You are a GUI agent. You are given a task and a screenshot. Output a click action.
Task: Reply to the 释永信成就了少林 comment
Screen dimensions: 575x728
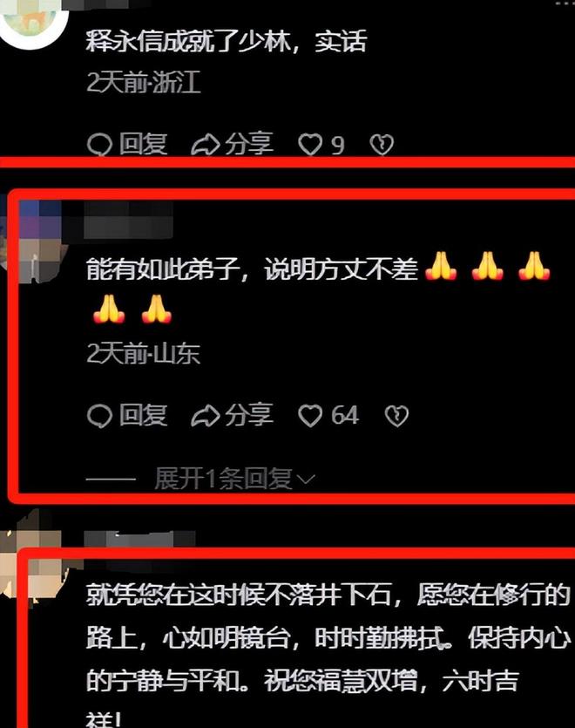127,144
